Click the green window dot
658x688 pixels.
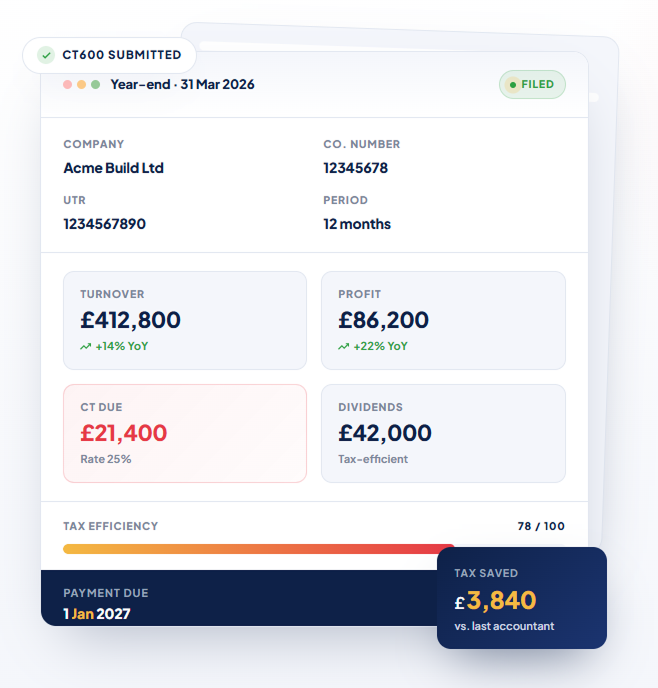click(95, 84)
